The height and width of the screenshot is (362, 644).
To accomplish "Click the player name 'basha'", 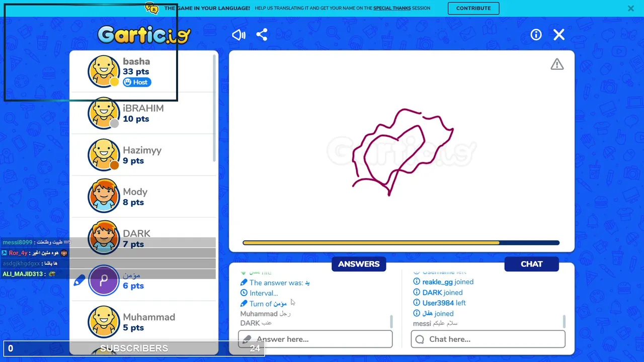I will [x=136, y=61].
